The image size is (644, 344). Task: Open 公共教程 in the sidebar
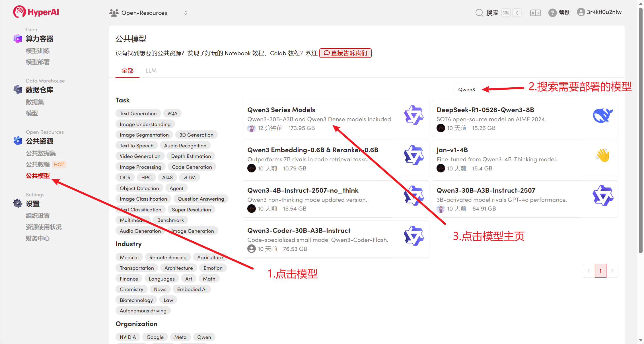(38, 164)
